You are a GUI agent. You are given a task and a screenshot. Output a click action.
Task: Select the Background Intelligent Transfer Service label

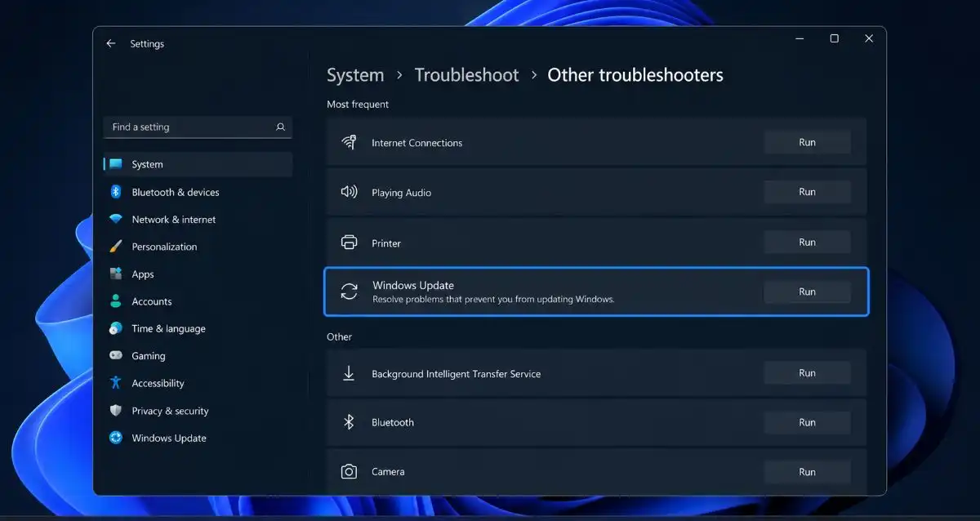pos(456,374)
